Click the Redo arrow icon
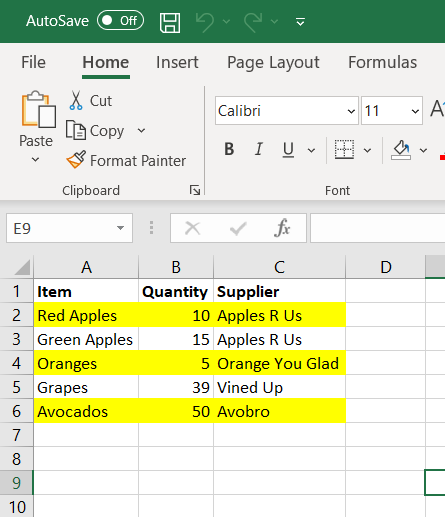Viewport: 445px width, 517px height. coord(253,22)
